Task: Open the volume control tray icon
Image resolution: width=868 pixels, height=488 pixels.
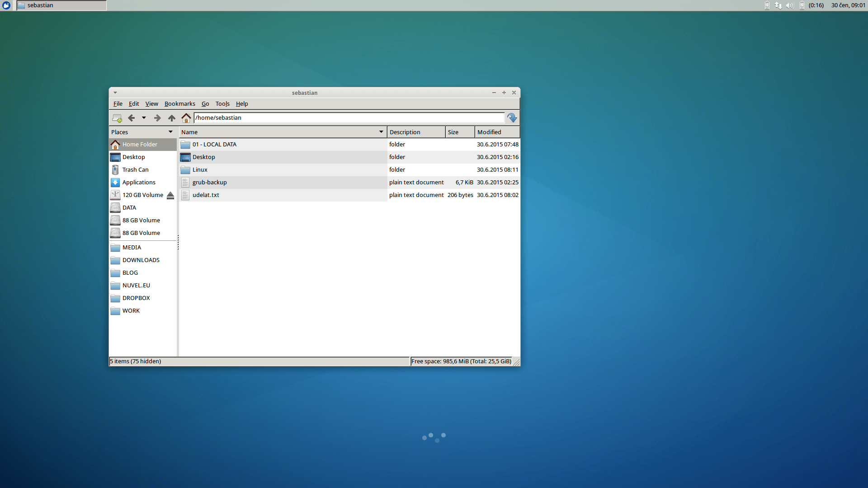Action: coord(789,5)
